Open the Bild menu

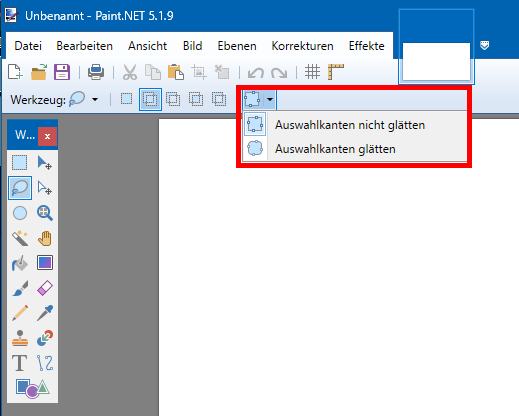pos(192,46)
